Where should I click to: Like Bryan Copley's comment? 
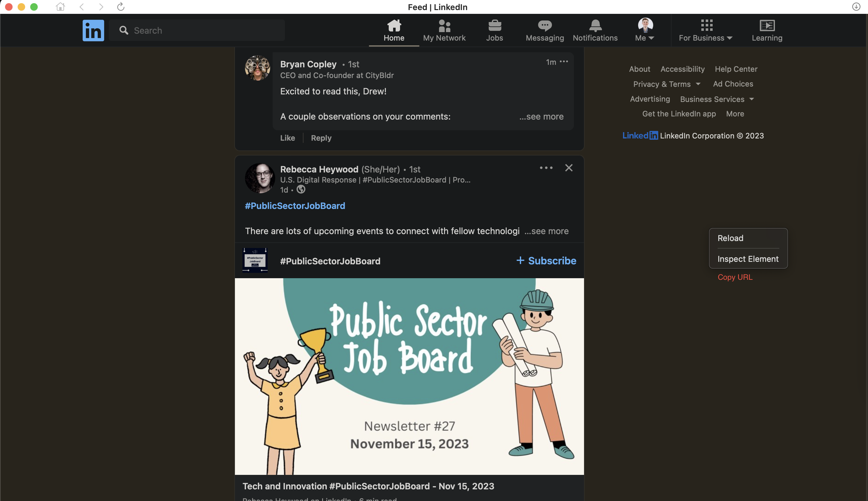(287, 138)
